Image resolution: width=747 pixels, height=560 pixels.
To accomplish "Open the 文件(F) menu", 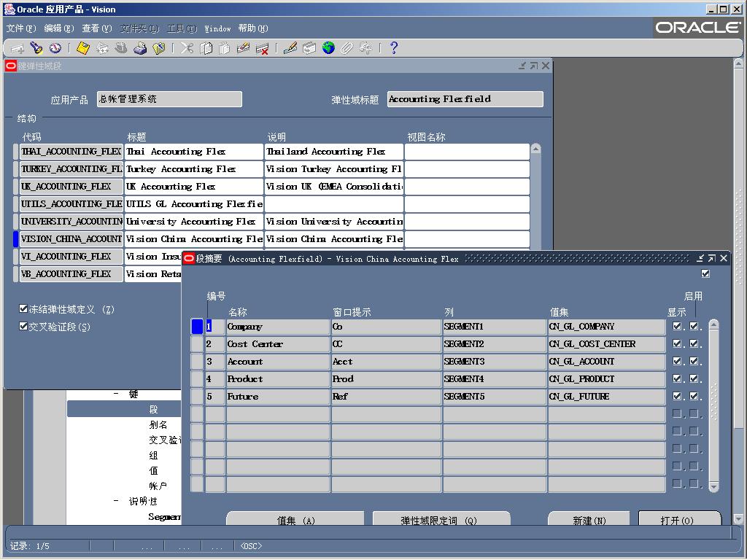I will point(21,28).
